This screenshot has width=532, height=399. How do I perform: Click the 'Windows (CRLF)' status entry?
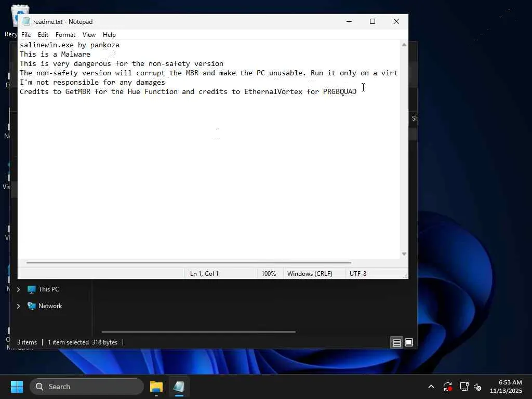point(310,273)
